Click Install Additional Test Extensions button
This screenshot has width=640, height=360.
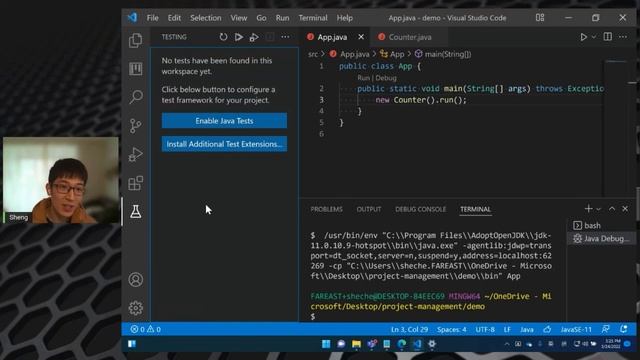(x=224, y=144)
